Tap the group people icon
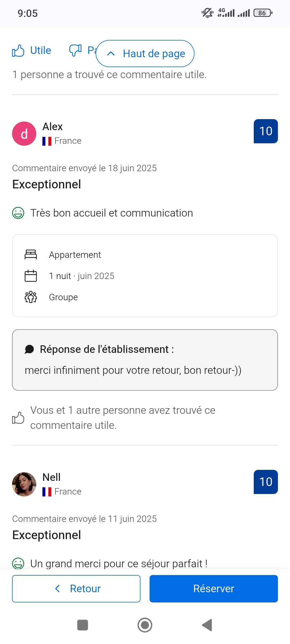The width and height of the screenshot is (290, 644). pyautogui.click(x=31, y=297)
